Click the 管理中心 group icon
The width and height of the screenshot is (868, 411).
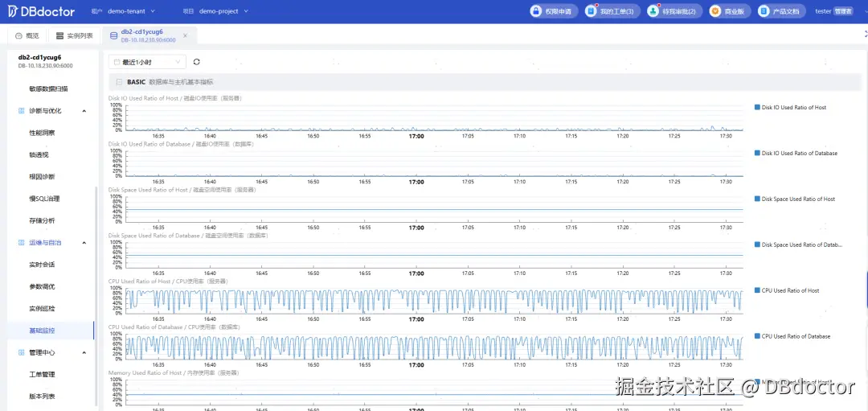click(21, 352)
